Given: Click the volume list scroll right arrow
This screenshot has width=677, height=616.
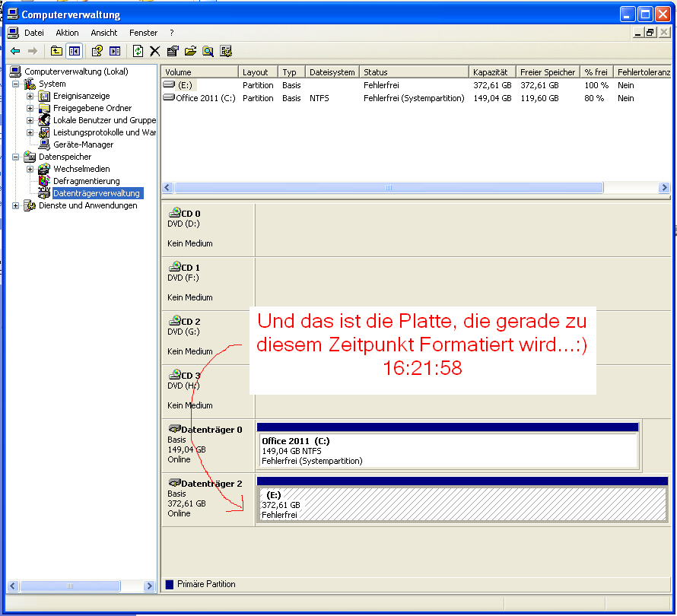Looking at the screenshot, I should pos(664,187).
